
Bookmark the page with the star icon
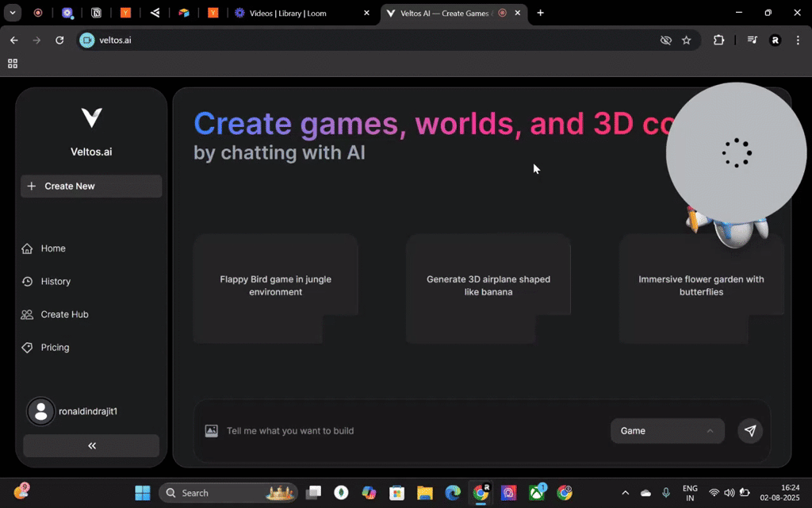(687, 40)
